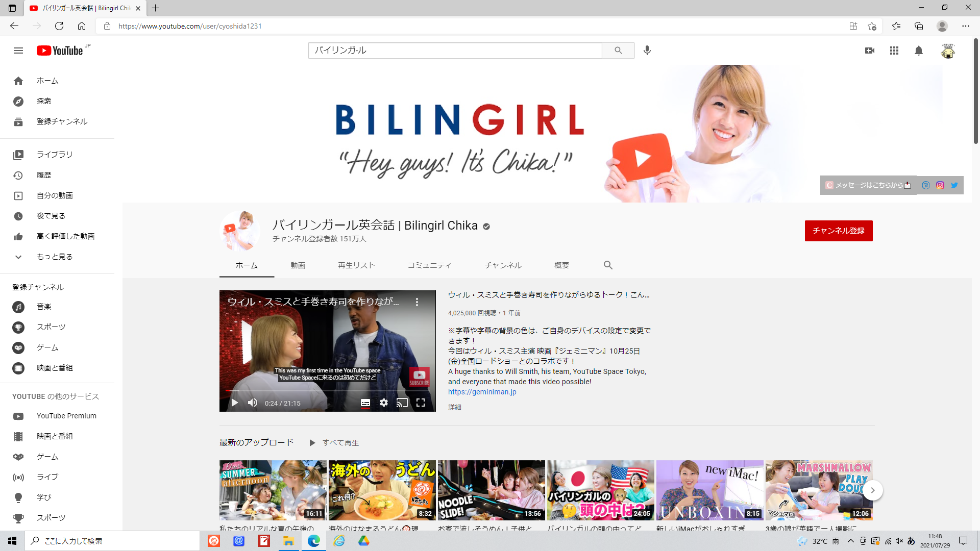Open video player settings gear

tap(384, 403)
